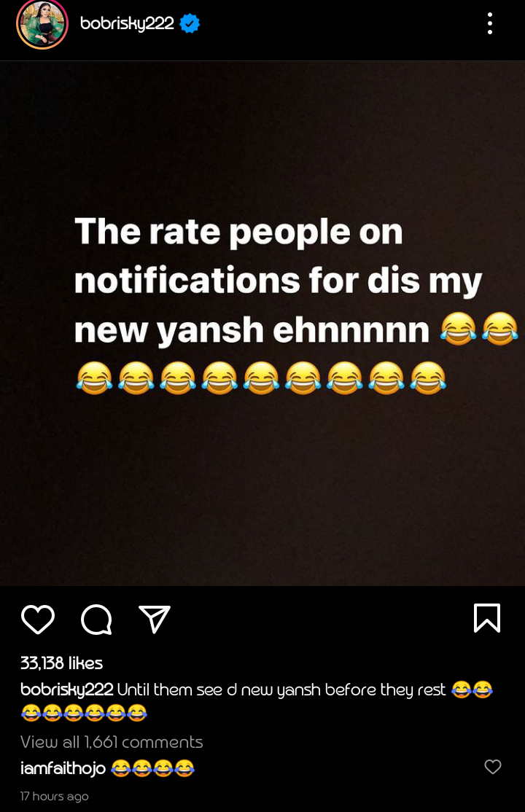Open bobrisky222 username in the caption
525x812 pixels.
click(x=67, y=690)
